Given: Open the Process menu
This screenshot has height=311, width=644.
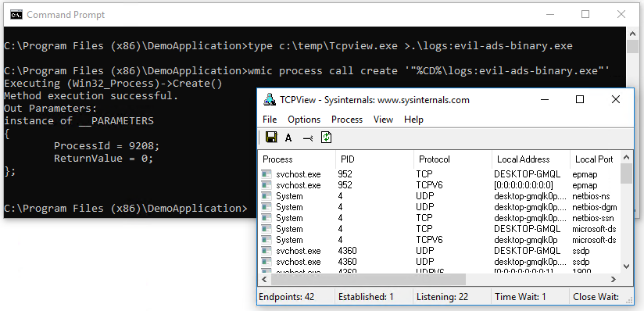Looking at the screenshot, I should tap(347, 120).
